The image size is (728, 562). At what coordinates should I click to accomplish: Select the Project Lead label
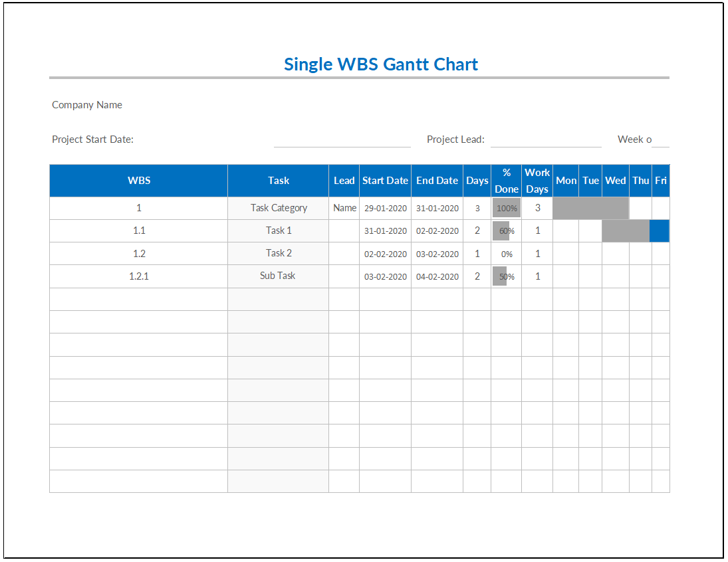[x=455, y=140]
